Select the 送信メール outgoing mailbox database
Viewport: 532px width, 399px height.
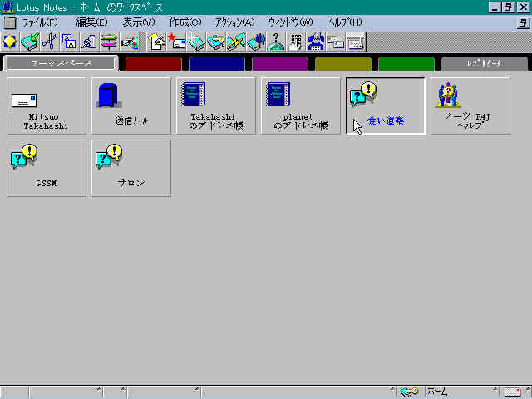[131, 106]
